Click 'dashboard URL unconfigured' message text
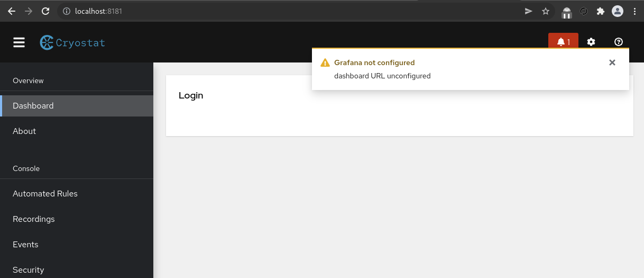 point(382,76)
